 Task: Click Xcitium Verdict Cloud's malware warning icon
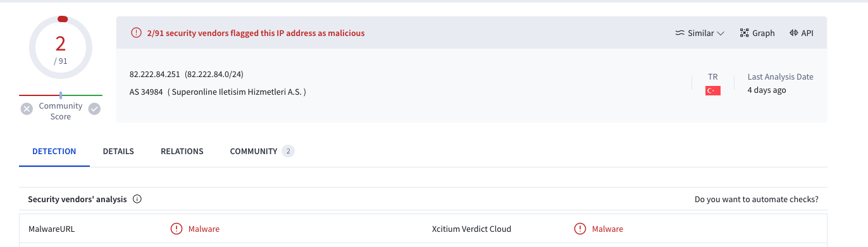click(x=580, y=229)
